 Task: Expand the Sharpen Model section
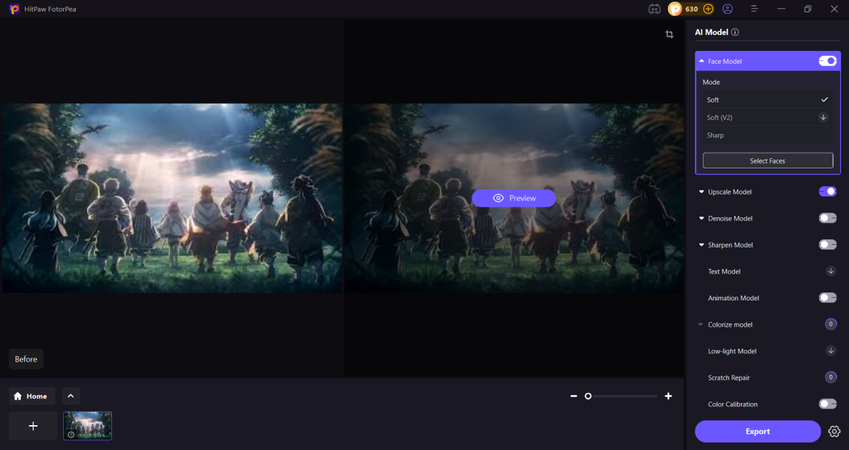click(702, 245)
